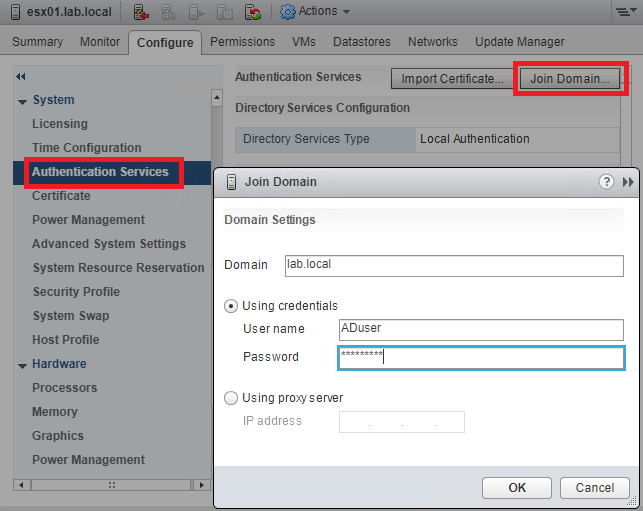The height and width of the screenshot is (511, 643).
Task: Open the Actions dropdown menu
Action: click(324, 11)
